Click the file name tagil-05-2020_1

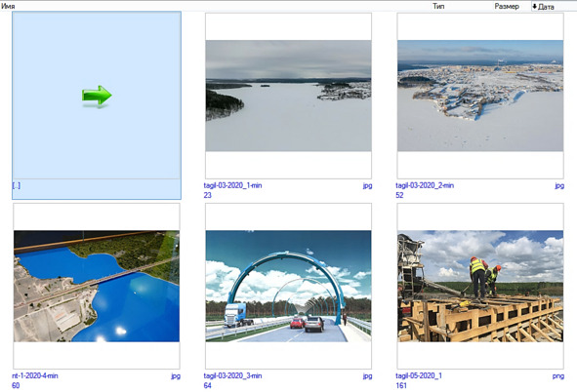[419, 375]
